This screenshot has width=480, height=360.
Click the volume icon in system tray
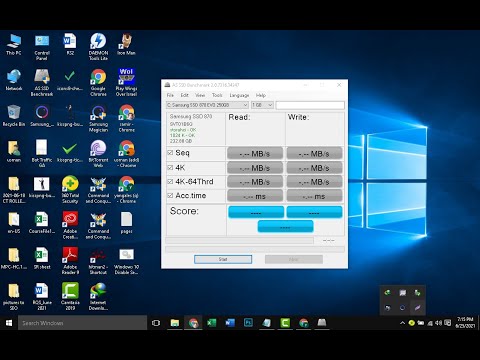point(439,323)
